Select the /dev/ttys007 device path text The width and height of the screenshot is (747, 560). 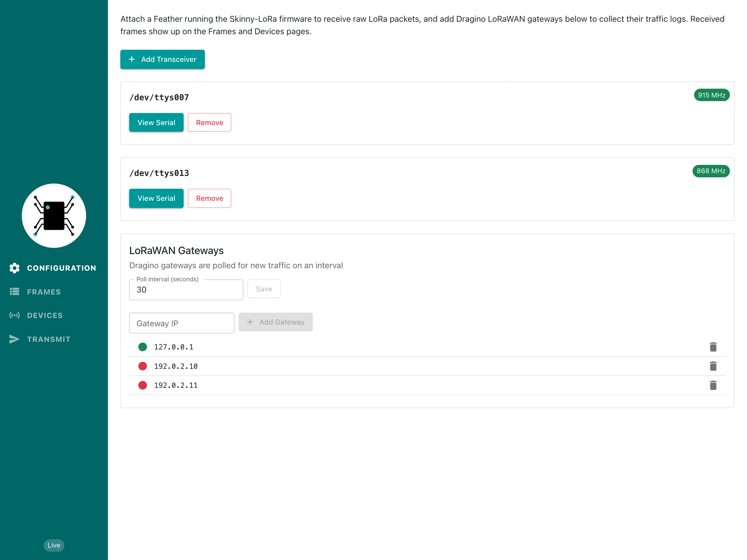point(159,97)
